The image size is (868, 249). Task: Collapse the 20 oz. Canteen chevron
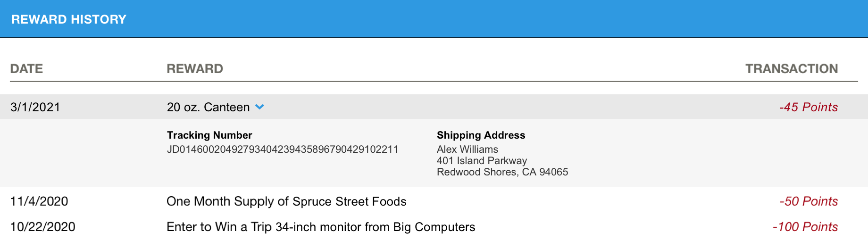coord(259,107)
